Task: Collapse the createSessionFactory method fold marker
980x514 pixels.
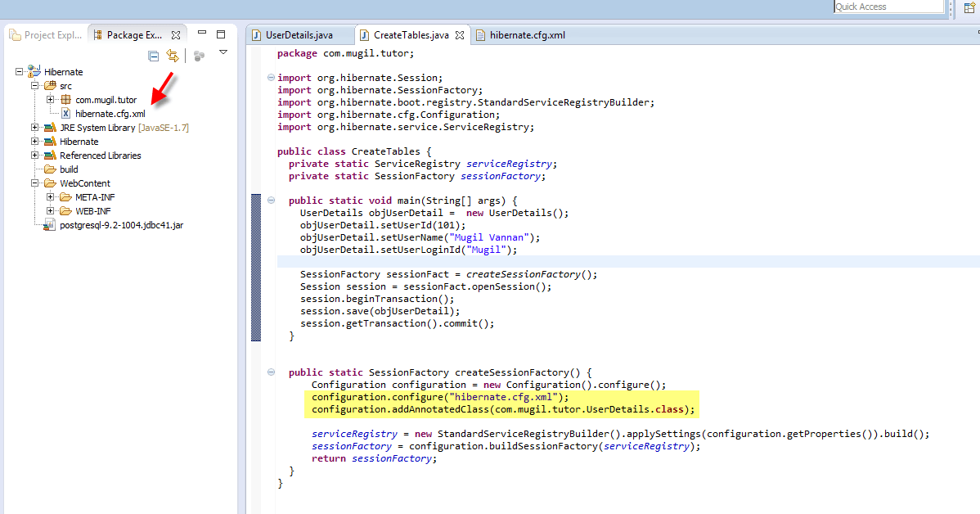Action: [270, 372]
